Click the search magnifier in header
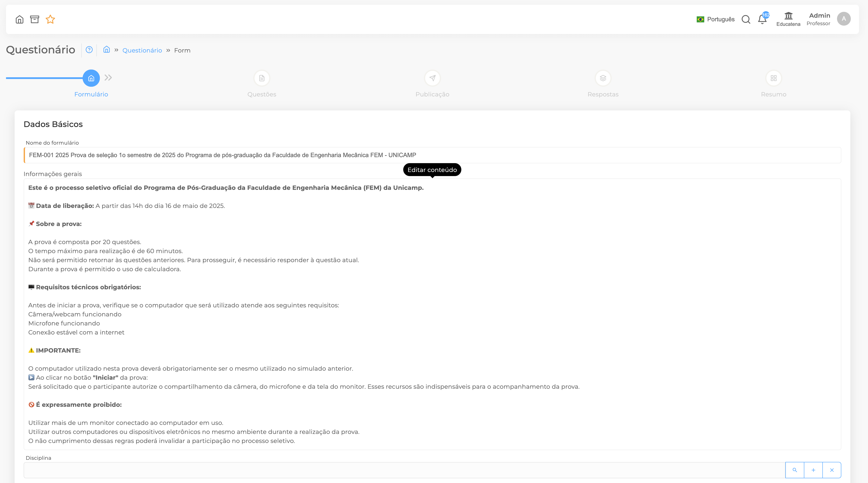This screenshot has width=868, height=483. [746, 19]
